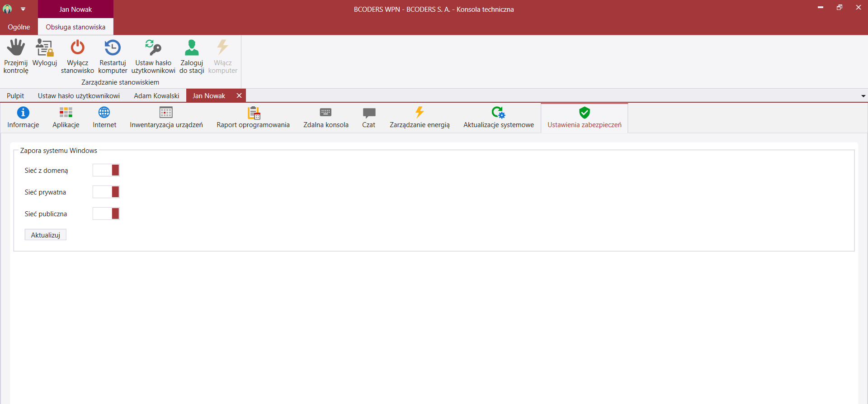Switch to the Obsługa stanowiska ribbon tab
868x404 pixels.
[75, 27]
